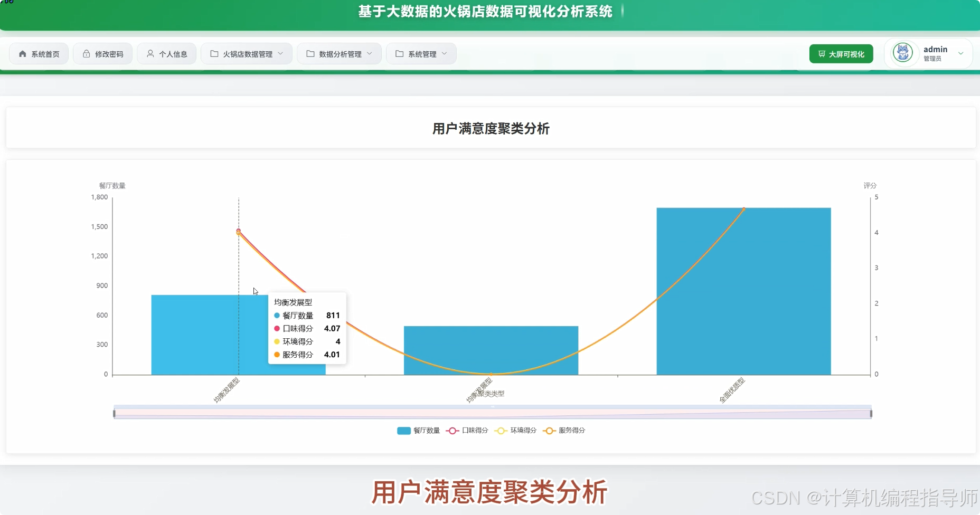Expand the 系统管理 menu
Image resolution: width=980 pixels, height=515 pixels.
point(421,54)
